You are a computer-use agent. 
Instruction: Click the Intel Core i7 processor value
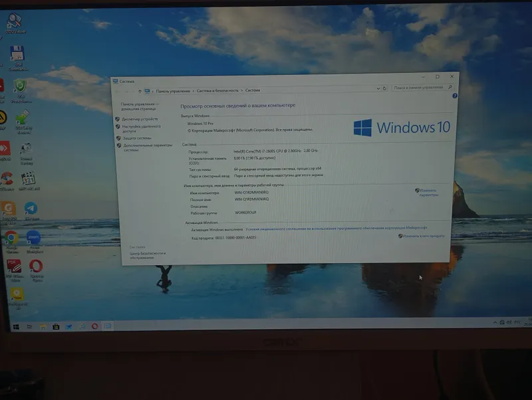(275, 151)
